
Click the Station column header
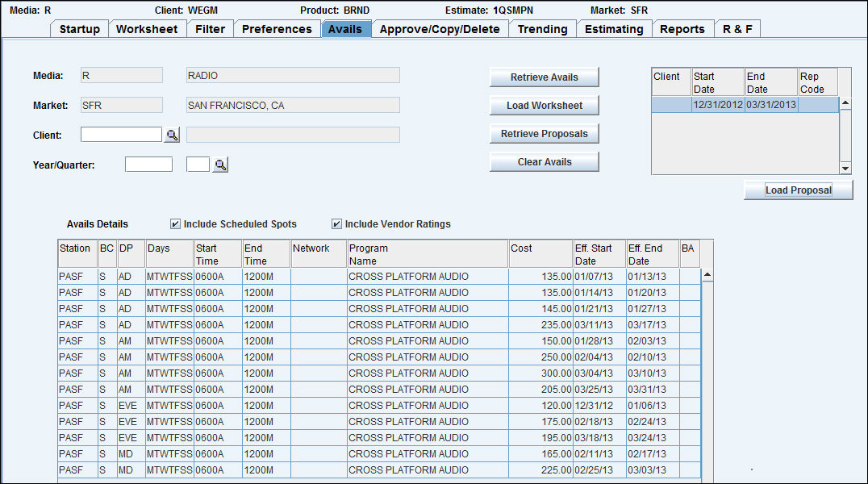pyautogui.click(x=77, y=255)
